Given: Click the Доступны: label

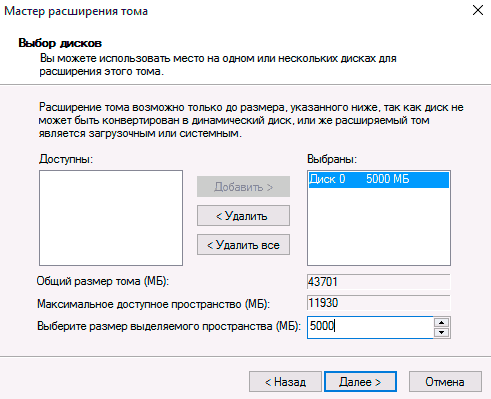Looking at the screenshot, I should click(x=66, y=159).
